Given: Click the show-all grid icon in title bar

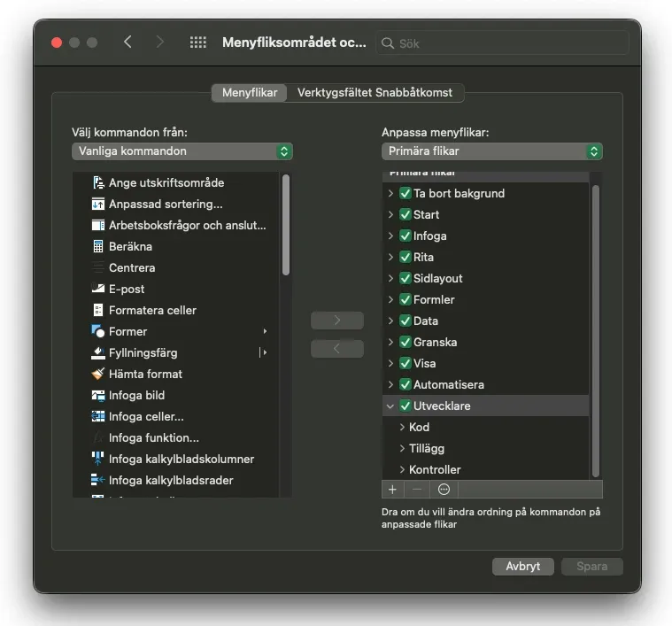Looking at the screenshot, I should click(198, 43).
